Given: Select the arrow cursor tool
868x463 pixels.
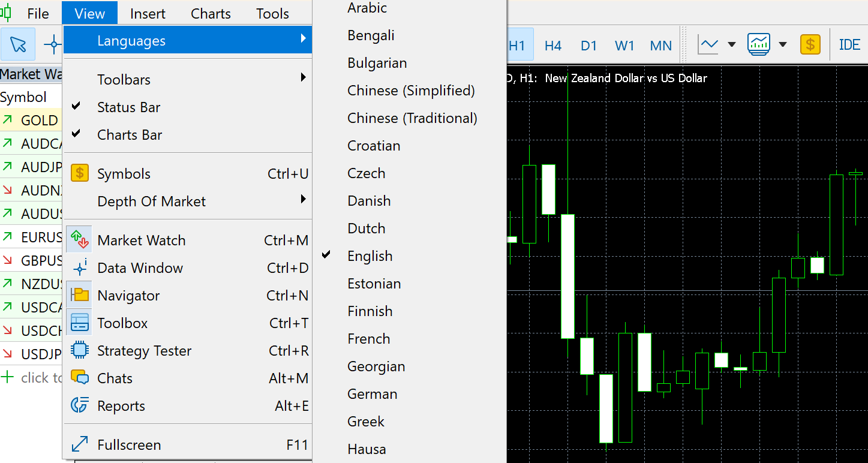Looking at the screenshot, I should coord(18,45).
